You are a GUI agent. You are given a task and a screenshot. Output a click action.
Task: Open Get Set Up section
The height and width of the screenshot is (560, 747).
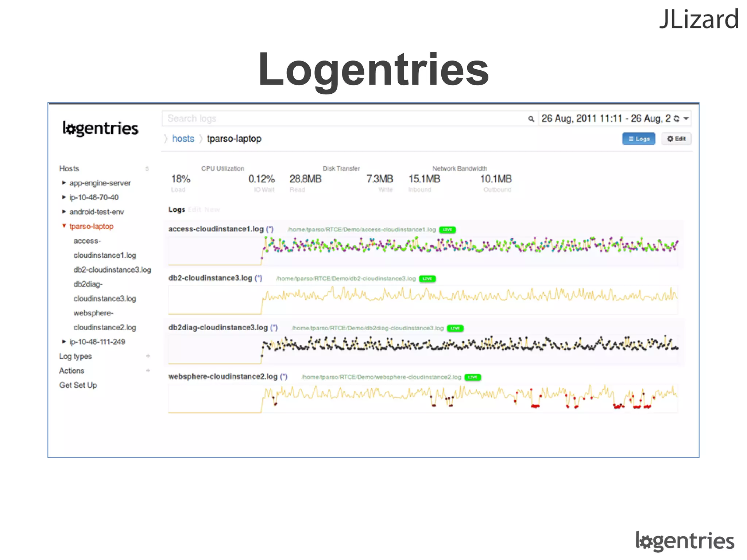click(78, 385)
